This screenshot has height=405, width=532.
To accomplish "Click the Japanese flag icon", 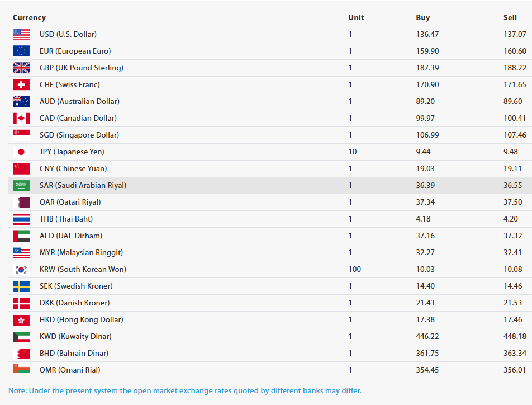I will [x=21, y=152].
